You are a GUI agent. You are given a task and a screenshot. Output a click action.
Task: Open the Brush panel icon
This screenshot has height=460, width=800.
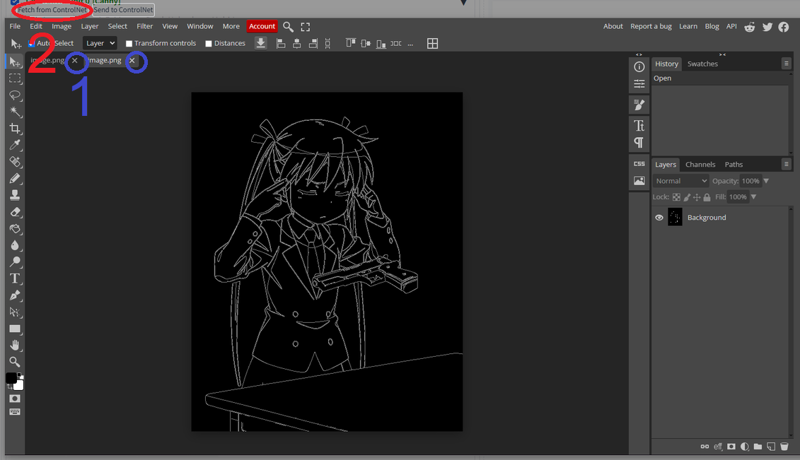[639, 105]
